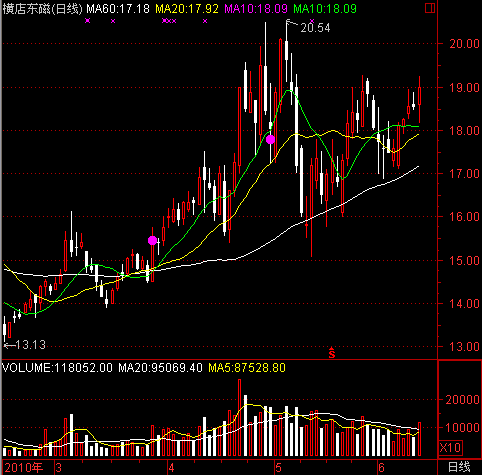Select the magenta dot near the 18.00 level

click(270, 139)
